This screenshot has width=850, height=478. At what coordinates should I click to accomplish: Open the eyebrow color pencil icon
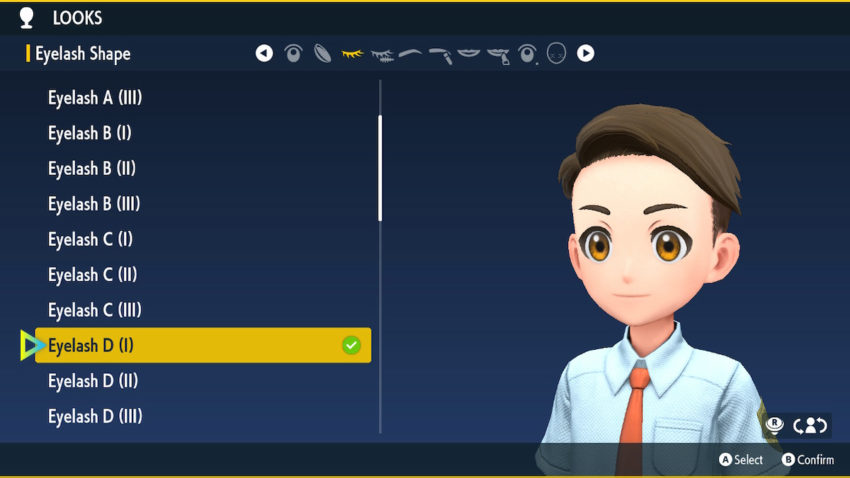click(440, 55)
